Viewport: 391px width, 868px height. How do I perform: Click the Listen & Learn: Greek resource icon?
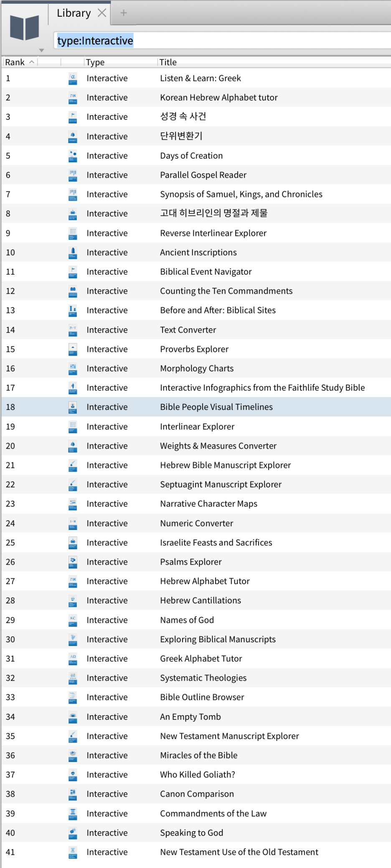[x=73, y=78]
